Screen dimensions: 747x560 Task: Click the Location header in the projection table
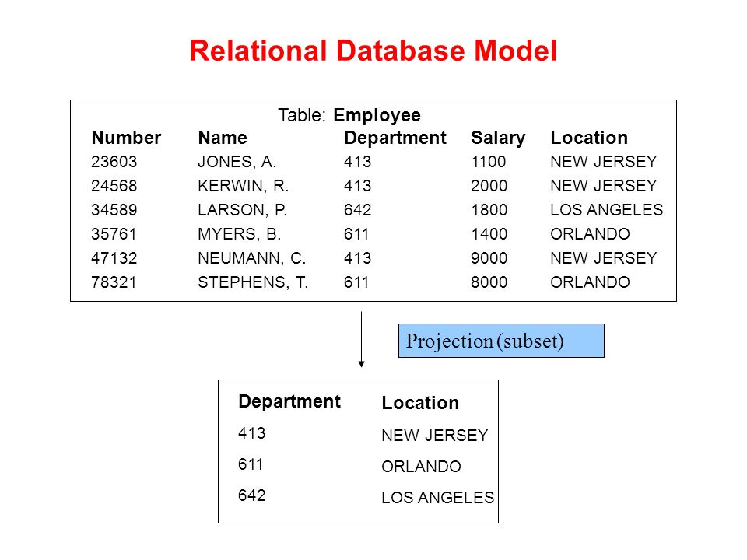pyautogui.click(x=420, y=403)
